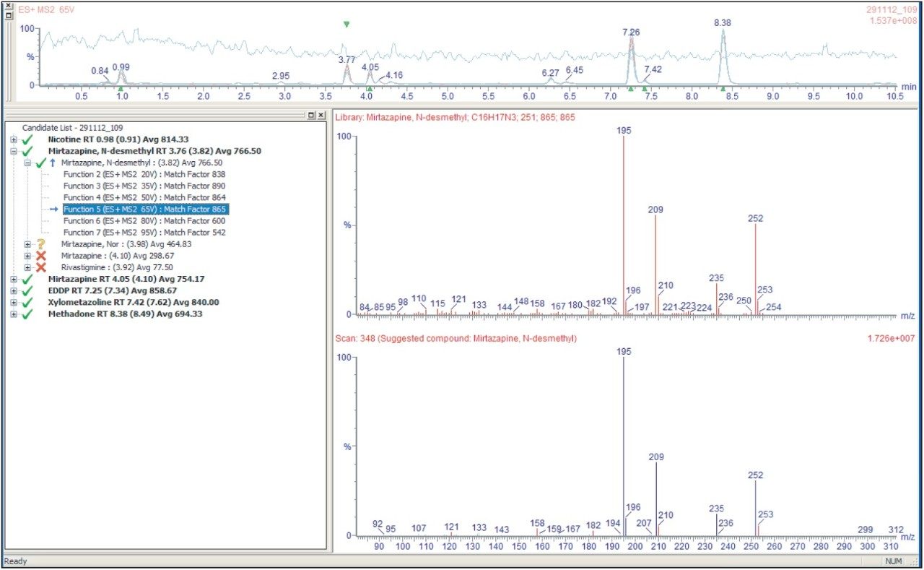Screen dimensions: 924x570
Task: Expand the Rivastigmine (3.92) node
Action: click(27, 268)
